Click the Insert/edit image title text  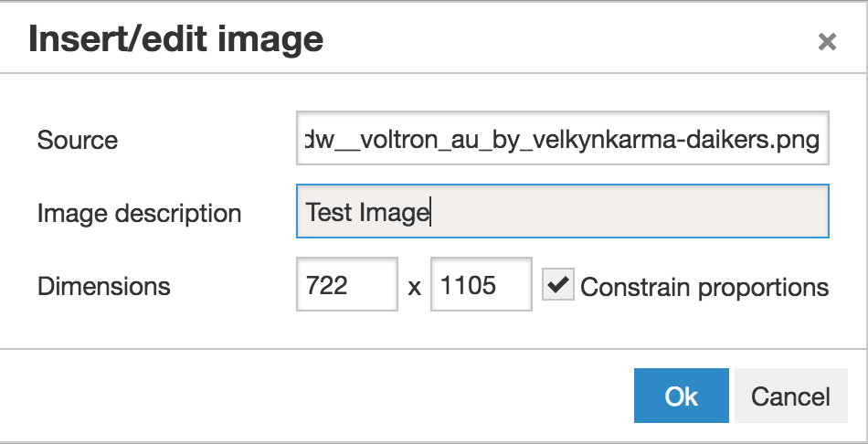click(x=175, y=40)
